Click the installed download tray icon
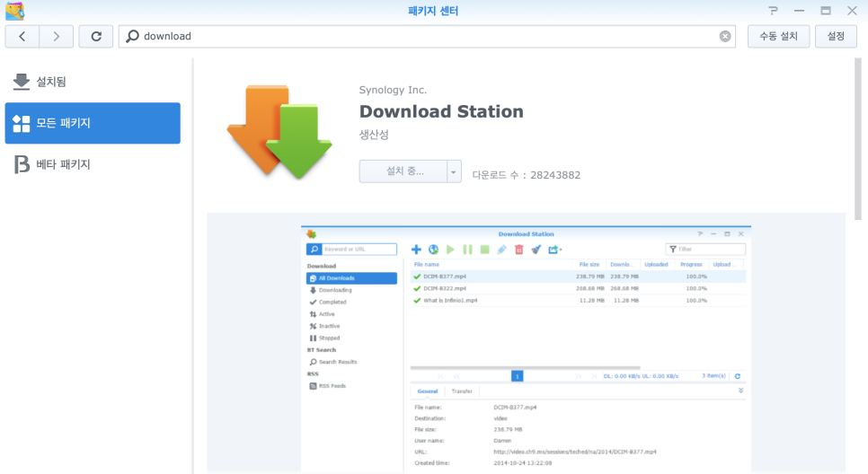Image resolution: width=868 pixels, height=474 pixels. [x=21, y=82]
